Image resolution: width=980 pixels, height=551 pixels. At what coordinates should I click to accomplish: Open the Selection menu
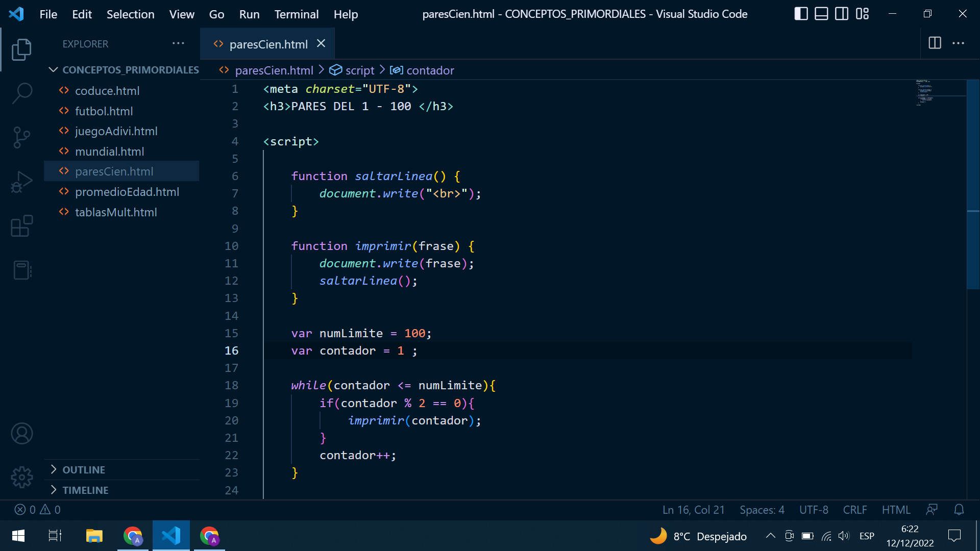(x=130, y=14)
